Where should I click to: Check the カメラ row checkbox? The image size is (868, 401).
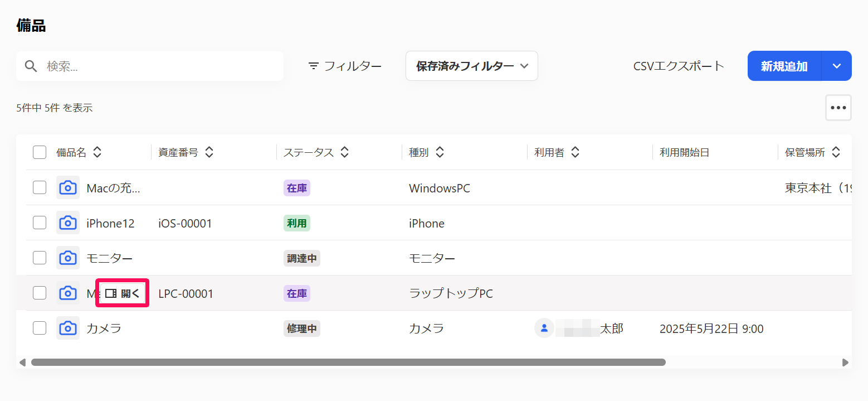(x=40, y=328)
